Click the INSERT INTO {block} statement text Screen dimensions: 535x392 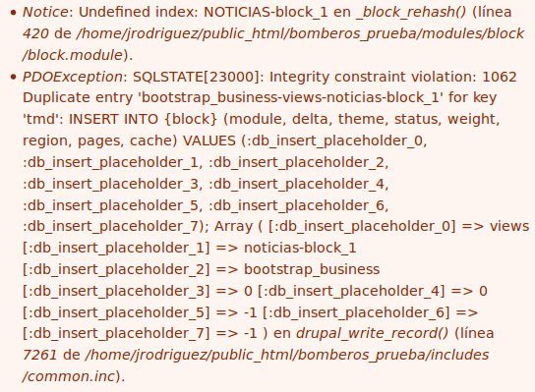pos(143,119)
